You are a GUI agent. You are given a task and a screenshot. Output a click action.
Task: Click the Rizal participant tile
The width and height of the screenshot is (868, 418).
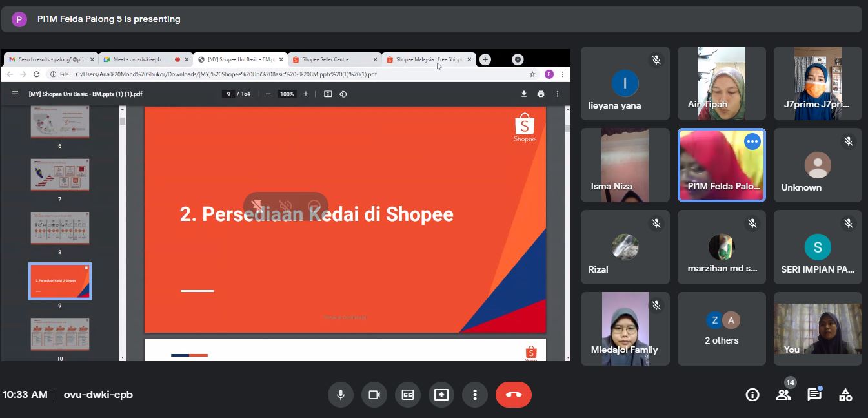point(625,247)
